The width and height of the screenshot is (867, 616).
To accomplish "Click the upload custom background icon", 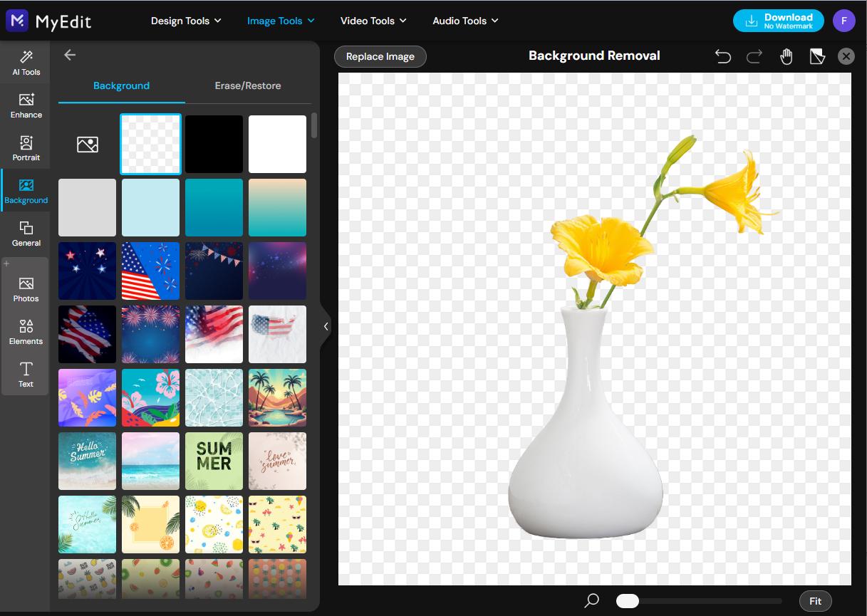I will click(87, 144).
